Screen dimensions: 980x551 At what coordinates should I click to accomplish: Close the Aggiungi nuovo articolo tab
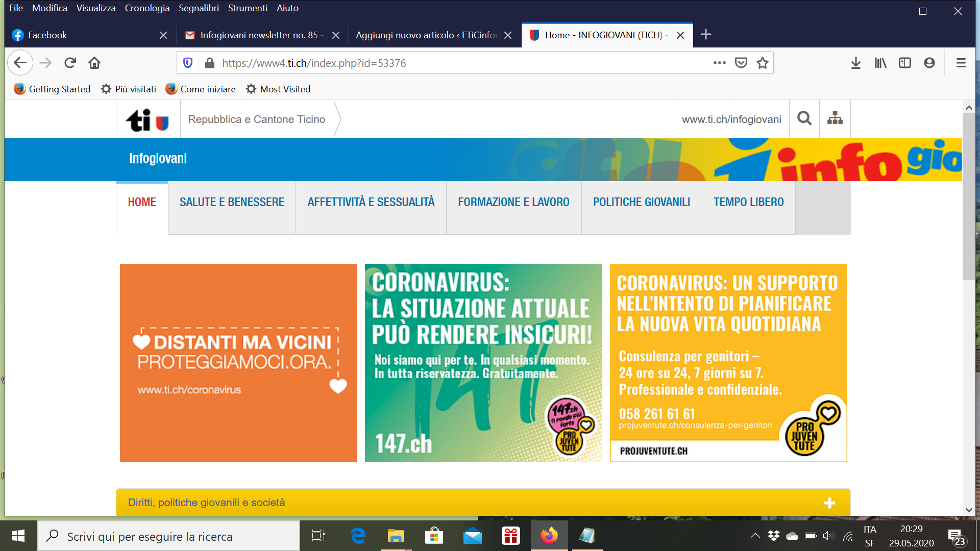pos(508,35)
